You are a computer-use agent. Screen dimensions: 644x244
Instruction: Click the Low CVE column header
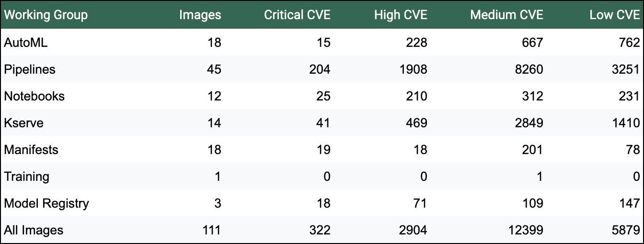[614, 15]
